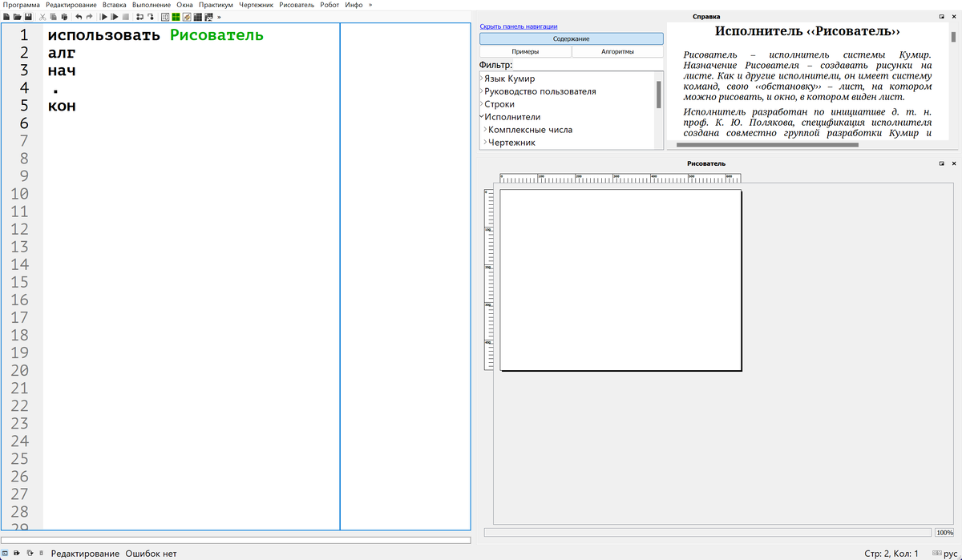
Task: Click the Redo arrow icon
Action: point(89,17)
